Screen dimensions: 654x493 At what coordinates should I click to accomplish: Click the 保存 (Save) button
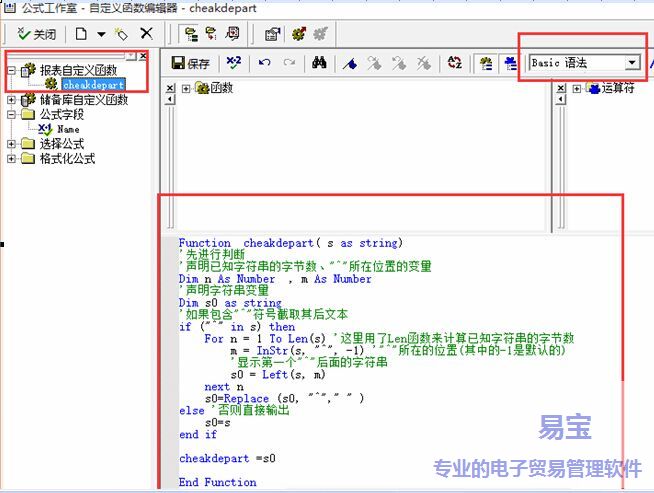(x=191, y=63)
